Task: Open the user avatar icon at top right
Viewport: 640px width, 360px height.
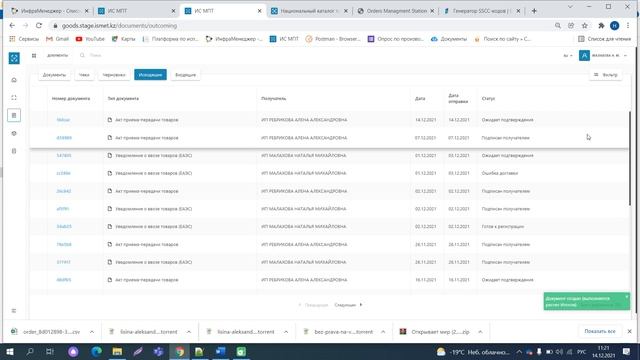Action: coord(584,56)
